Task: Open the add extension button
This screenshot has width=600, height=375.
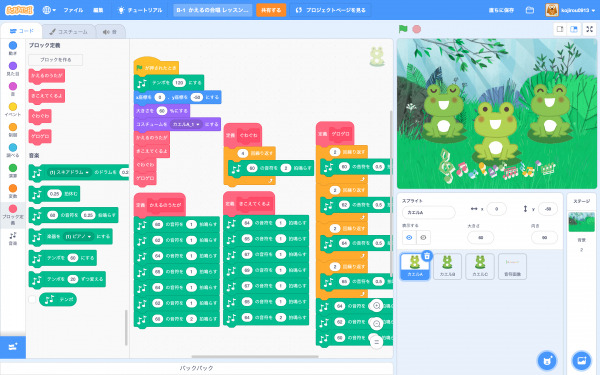Action: click(x=13, y=347)
